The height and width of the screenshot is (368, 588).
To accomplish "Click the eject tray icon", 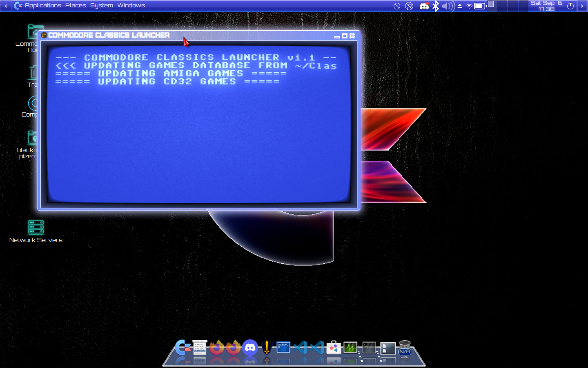I will [460, 6].
